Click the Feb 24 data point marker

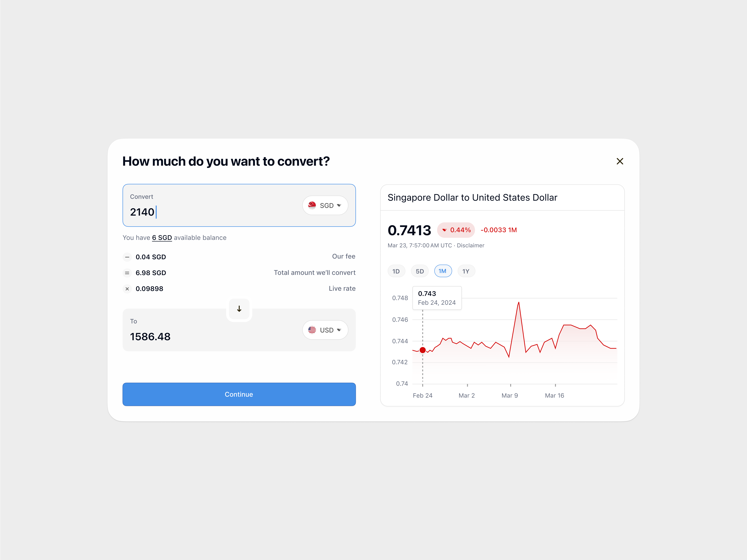(x=422, y=350)
